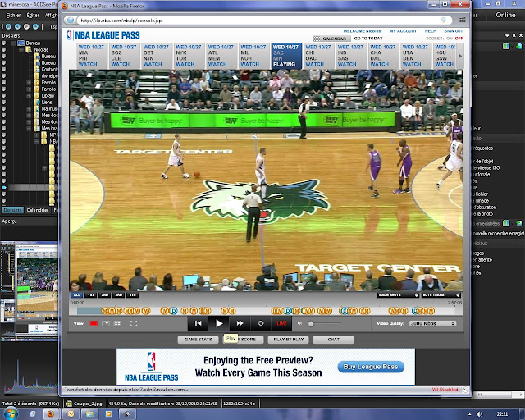Watch the CHI vs OKC game
The image size is (525, 420).
click(317, 56)
